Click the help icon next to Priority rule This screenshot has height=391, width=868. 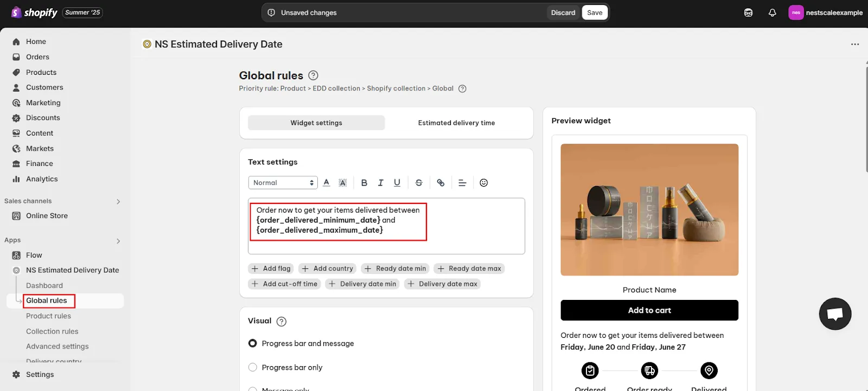pyautogui.click(x=462, y=89)
